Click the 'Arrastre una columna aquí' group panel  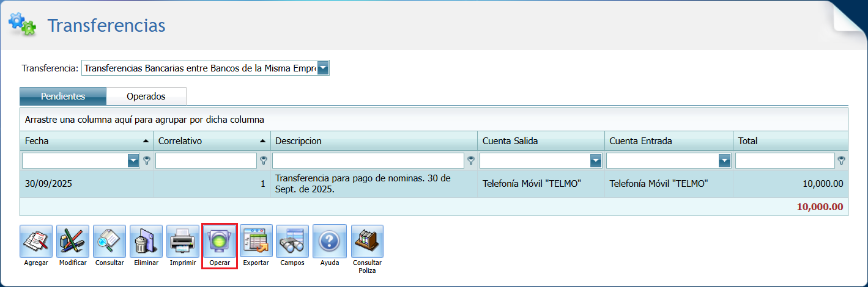pos(434,120)
